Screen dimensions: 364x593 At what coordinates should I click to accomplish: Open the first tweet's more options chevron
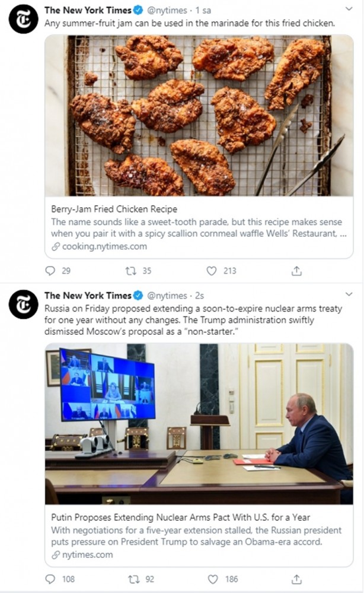pyautogui.click(x=349, y=8)
